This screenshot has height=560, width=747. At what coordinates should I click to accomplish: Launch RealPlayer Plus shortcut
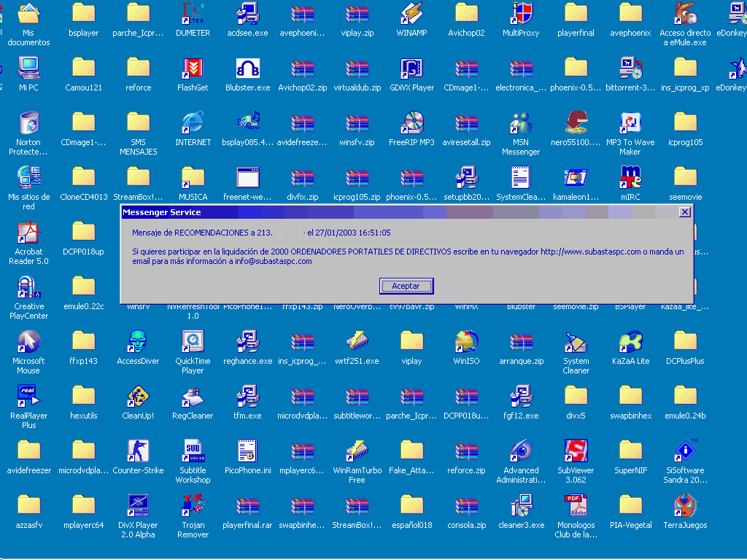28,397
